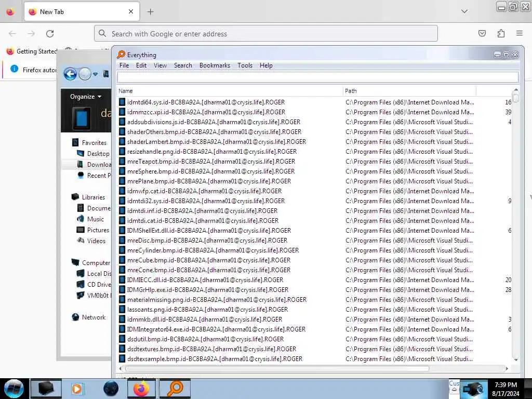List all tabs dropdown in Firefox
The height and width of the screenshot is (399, 532).
click(x=464, y=11)
